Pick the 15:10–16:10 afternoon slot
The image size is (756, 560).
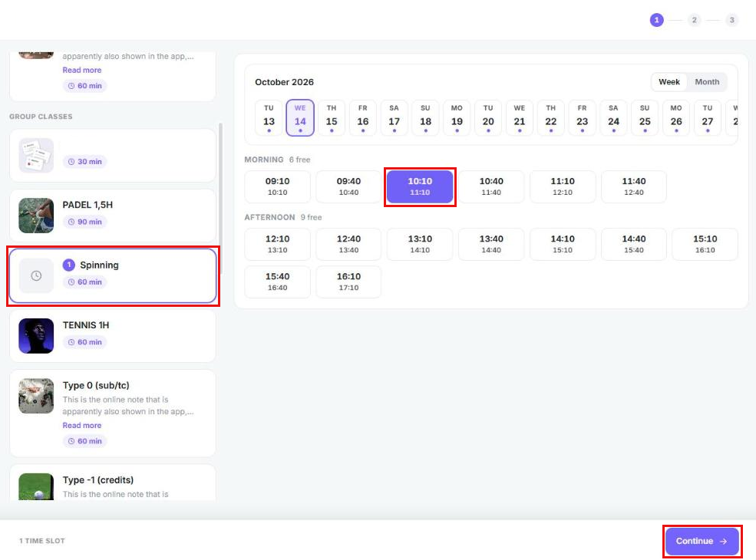point(705,245)
